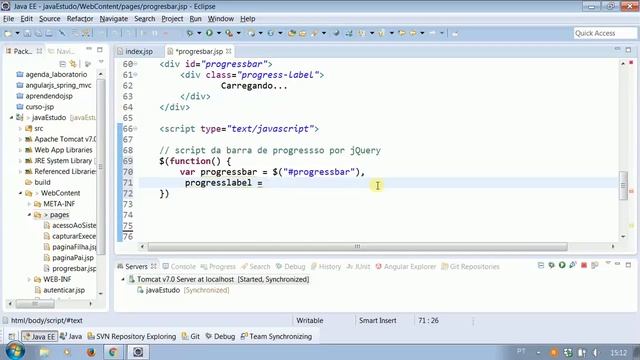Click Start server icon in Servers view

pyautogui.click(x=562, y=265)
